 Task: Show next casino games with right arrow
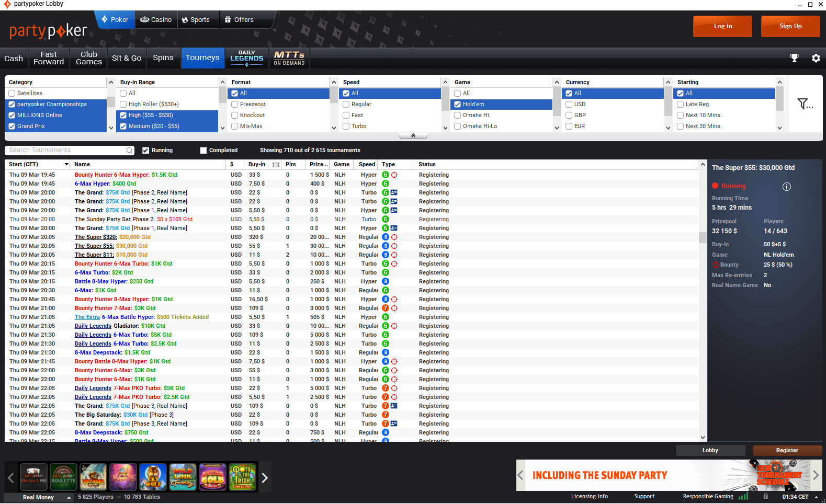pos(265,477)
